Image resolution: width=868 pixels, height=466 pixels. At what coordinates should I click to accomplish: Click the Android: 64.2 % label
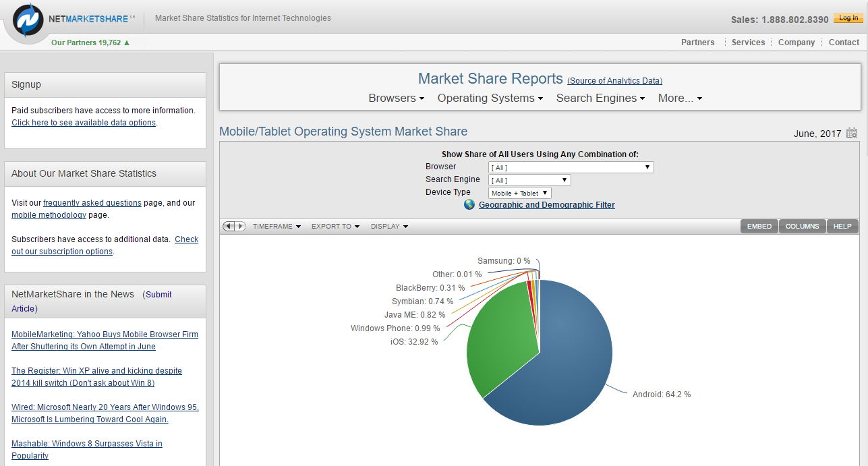click(x=661, y=395)
